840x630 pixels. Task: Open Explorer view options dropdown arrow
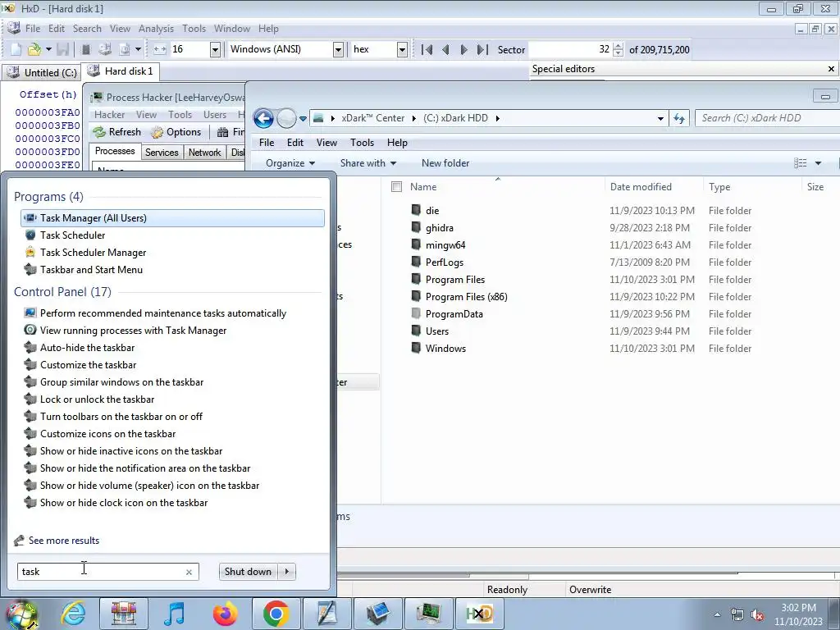click(818, 163)
